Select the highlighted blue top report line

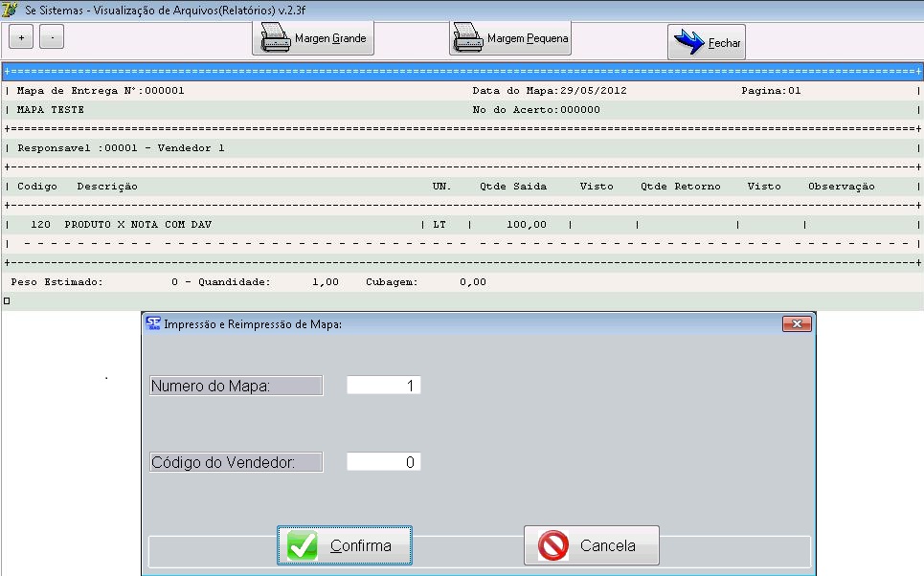[x=462, y=72]
